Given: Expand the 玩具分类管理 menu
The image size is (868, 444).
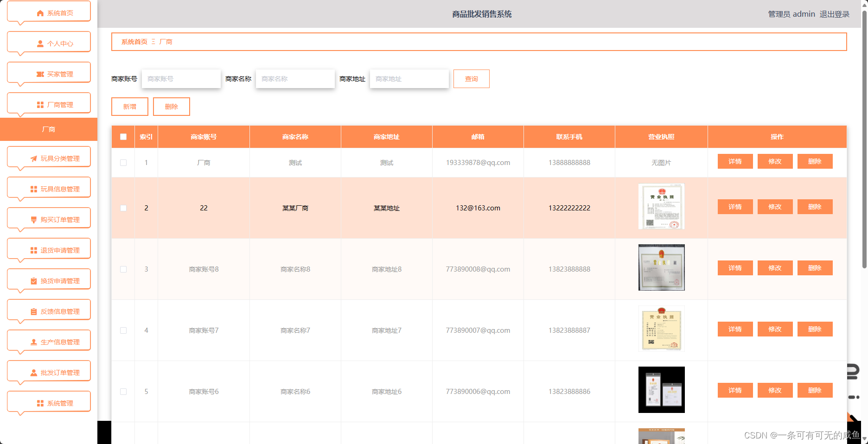Looking at the screenshot, I should (x=49, y=157).
